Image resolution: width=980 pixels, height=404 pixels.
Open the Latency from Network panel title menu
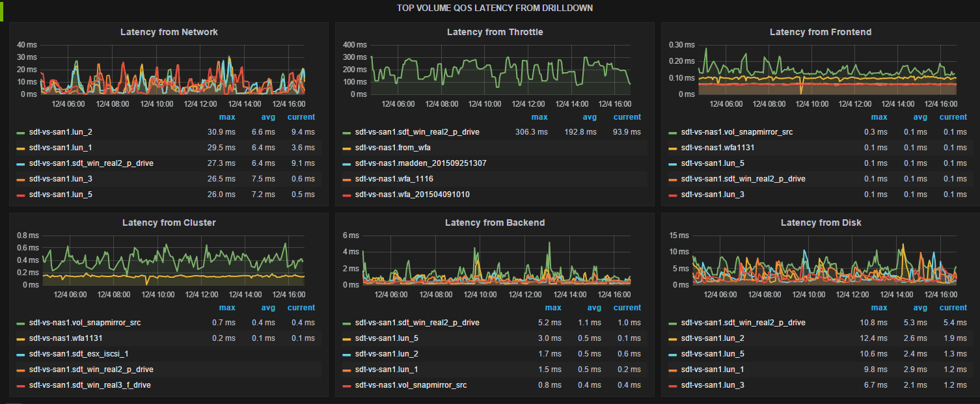click(169, 32)
